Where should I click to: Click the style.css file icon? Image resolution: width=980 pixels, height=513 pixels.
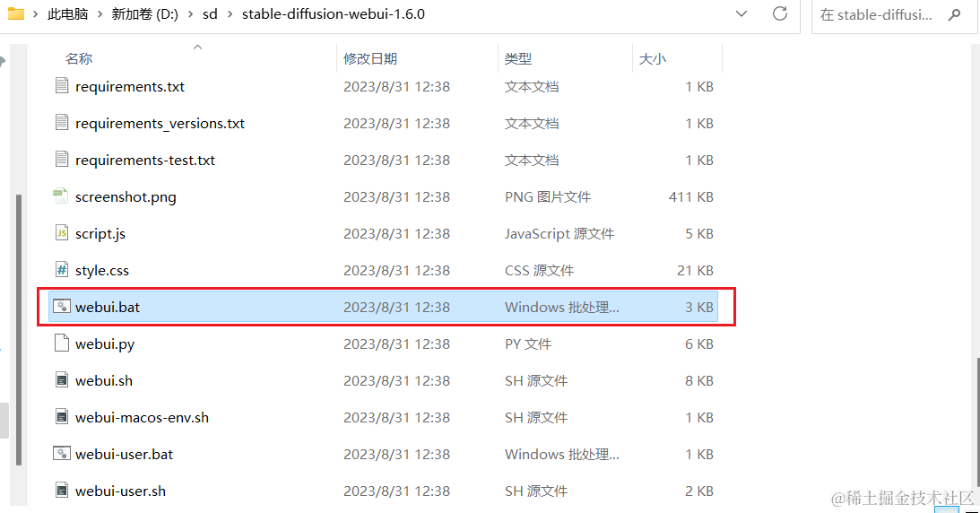click(61, 270)
